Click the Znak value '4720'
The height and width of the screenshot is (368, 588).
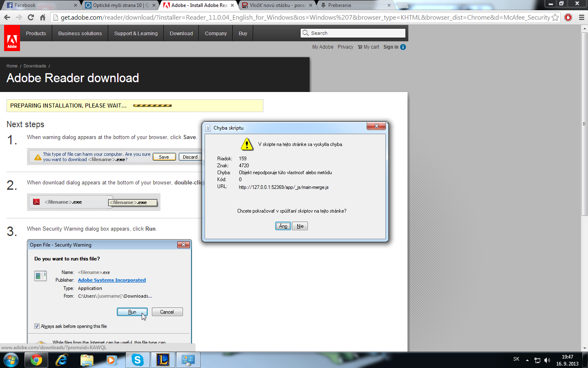pos(244,166)
